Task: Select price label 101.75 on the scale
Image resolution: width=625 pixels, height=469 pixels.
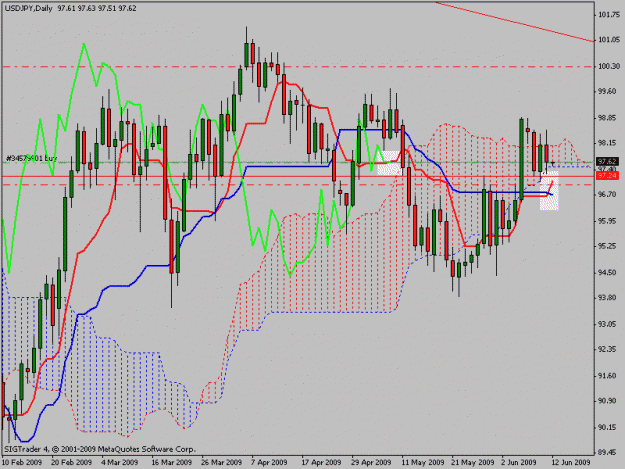Action: [x=609, y=15]
